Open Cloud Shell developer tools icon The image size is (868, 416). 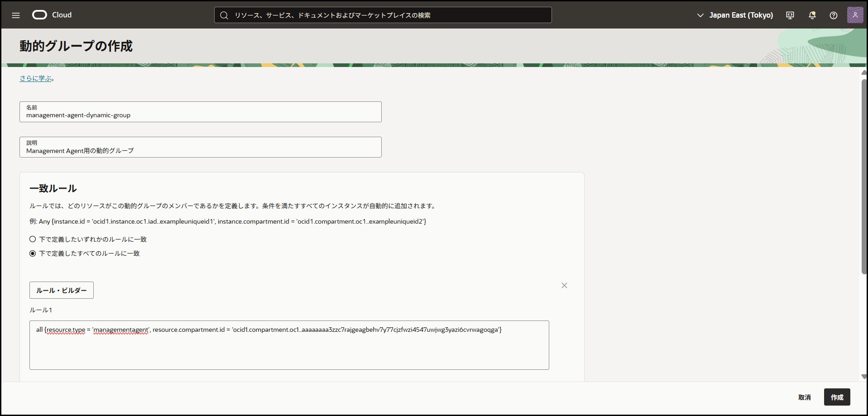pos(790,15)
